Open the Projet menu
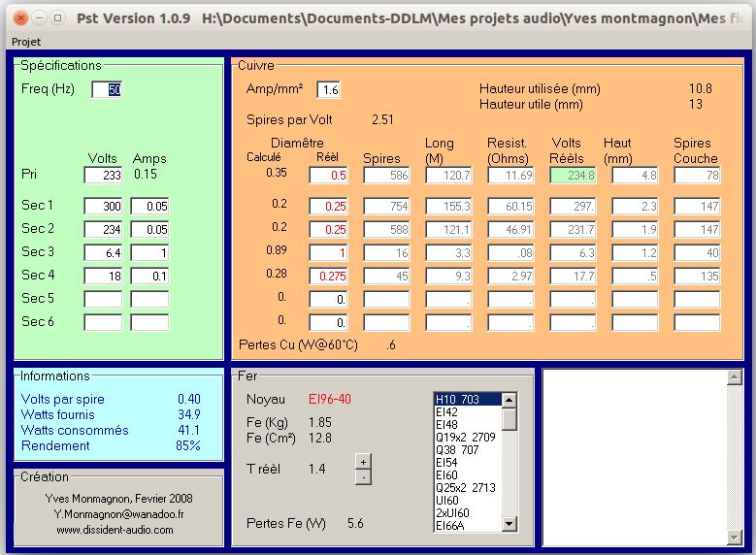Image resolution: width=756 pixels, height=555 pixels. point(26,42)
